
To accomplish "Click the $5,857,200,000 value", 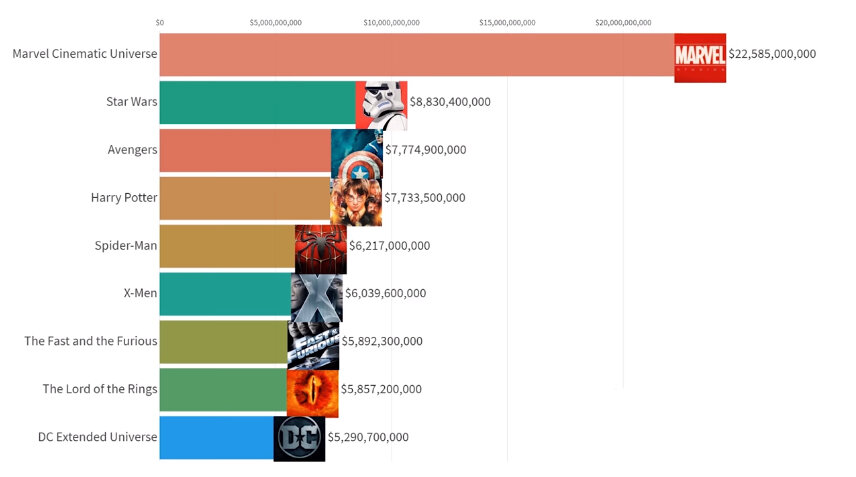I will coord(382,389).
